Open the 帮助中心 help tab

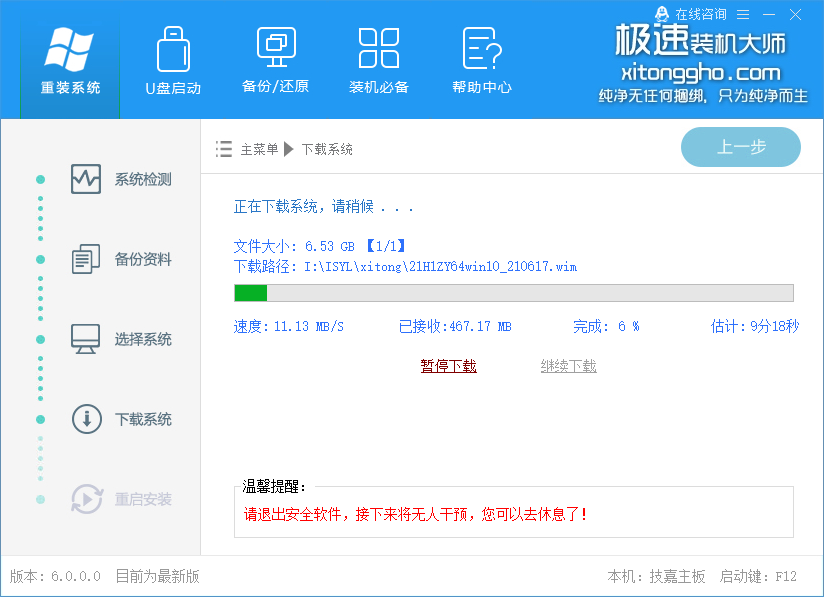[482, 60]
